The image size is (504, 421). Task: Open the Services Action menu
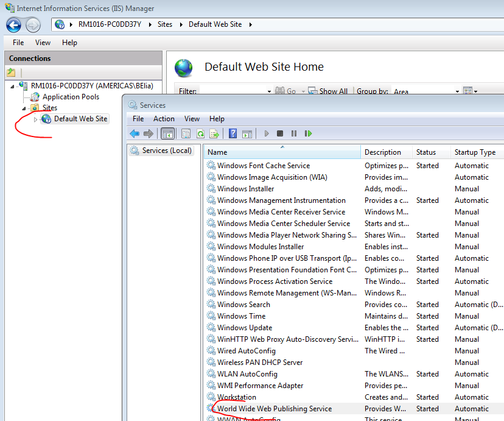point(164,119)
